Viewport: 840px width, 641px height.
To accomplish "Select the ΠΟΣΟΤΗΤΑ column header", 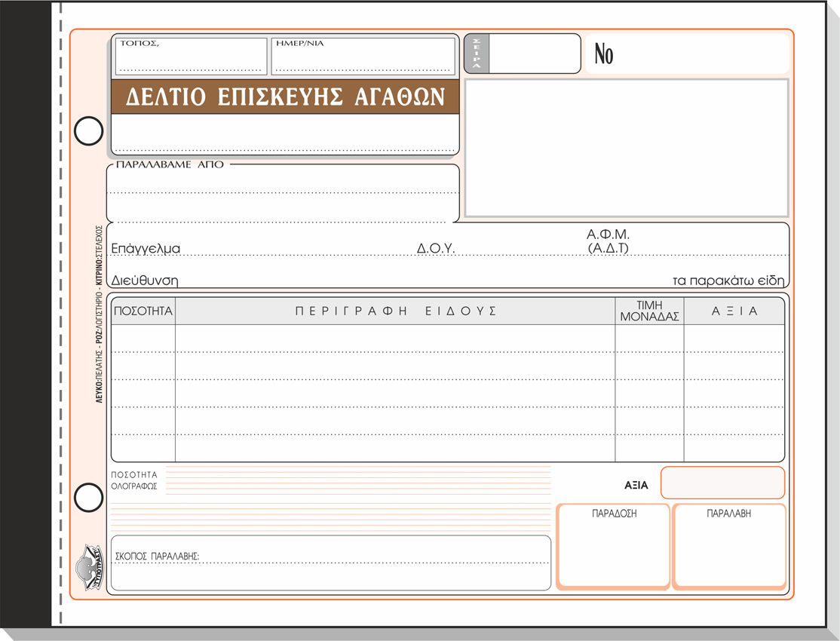I will coord(143,311).
